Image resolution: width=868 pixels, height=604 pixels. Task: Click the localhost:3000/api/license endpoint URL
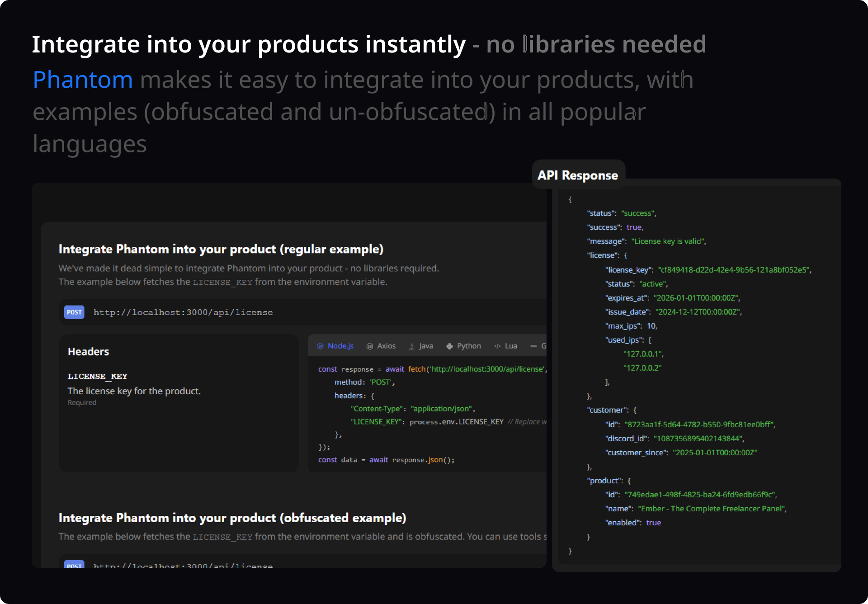pyautogui.click(x=183, y=312)
